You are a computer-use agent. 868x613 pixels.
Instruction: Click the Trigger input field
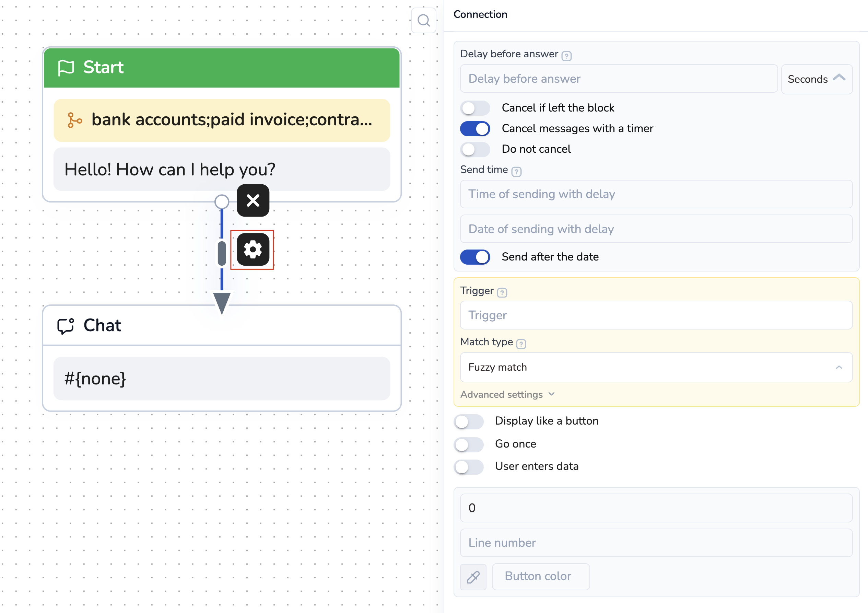[656, 315]
